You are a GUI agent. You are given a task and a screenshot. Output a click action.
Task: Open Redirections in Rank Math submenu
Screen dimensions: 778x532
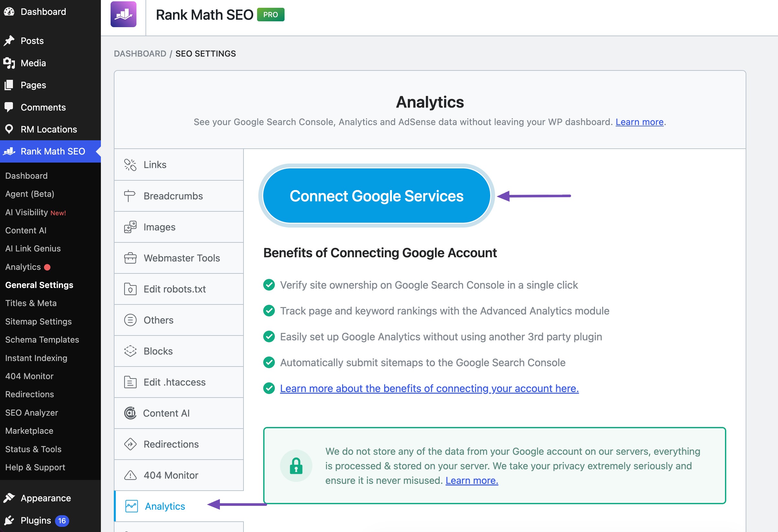[29, 395]
